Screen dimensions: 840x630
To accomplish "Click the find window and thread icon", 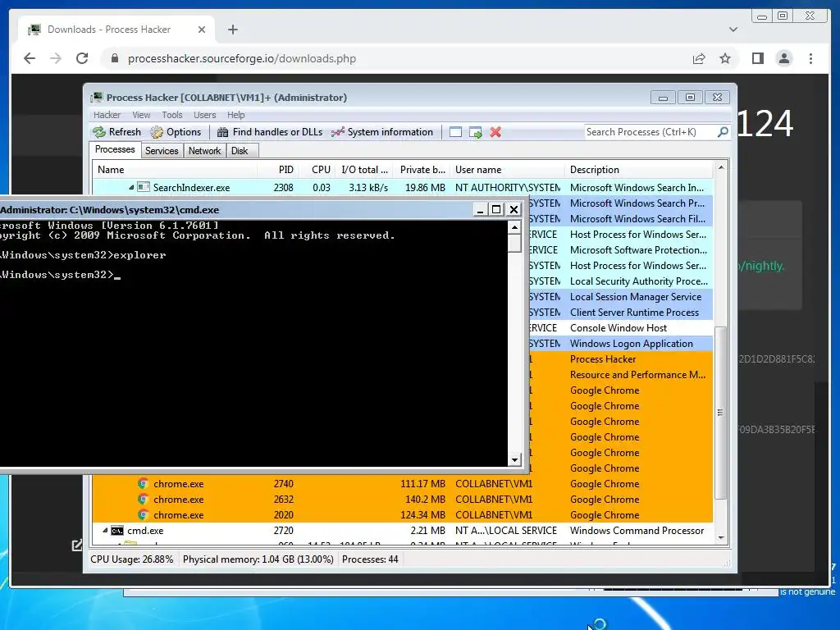I will (x=475, y=132).
